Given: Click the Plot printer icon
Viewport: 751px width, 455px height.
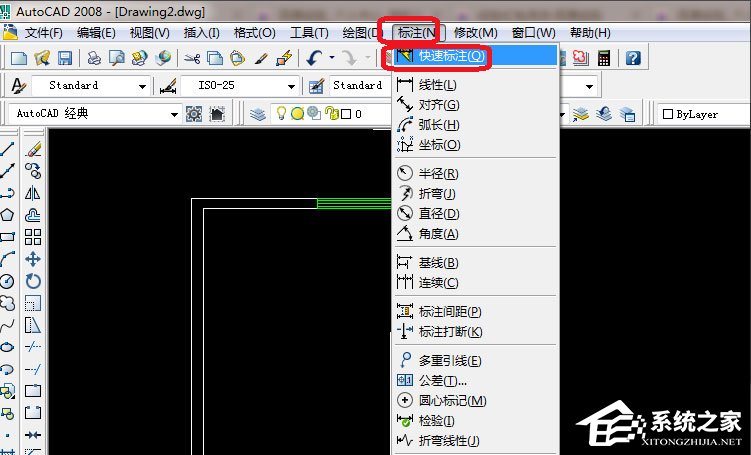Looking at the screenshot, I should point(94,58).
